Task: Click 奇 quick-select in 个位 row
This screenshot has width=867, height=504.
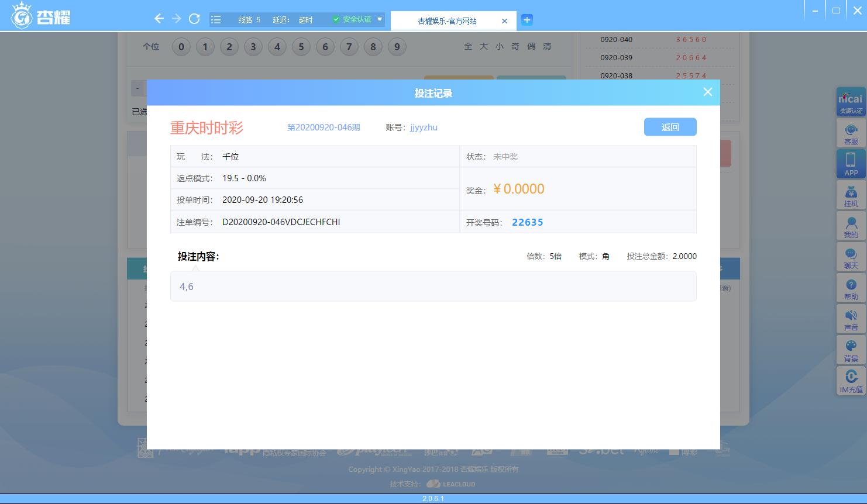Action: click(x=515, y=46)
